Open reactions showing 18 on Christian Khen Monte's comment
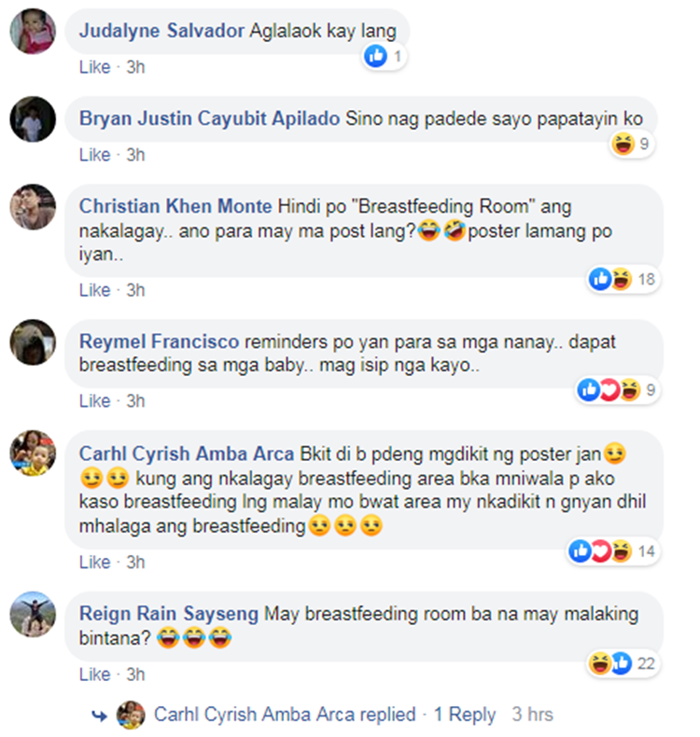This screenshot has width=700, height=737. click(623, 279)
